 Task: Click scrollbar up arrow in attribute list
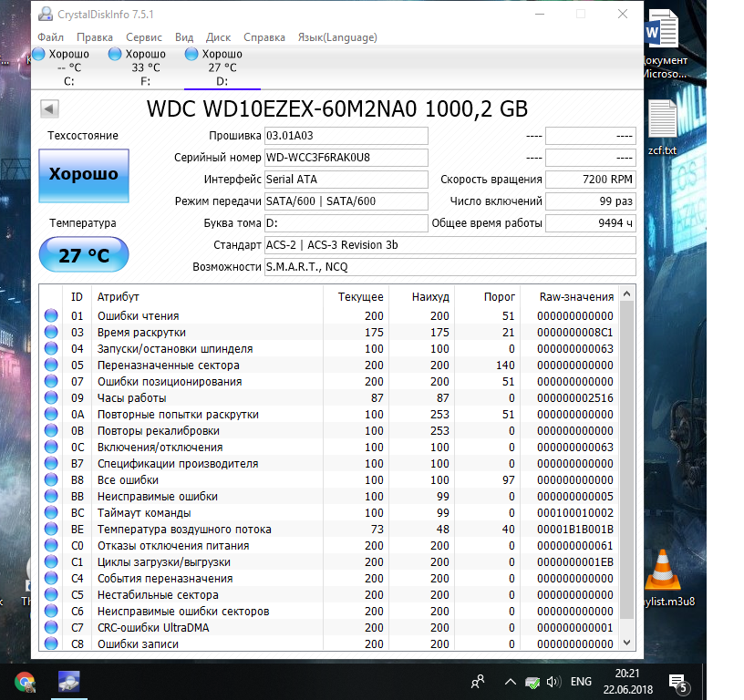(626, 294)
